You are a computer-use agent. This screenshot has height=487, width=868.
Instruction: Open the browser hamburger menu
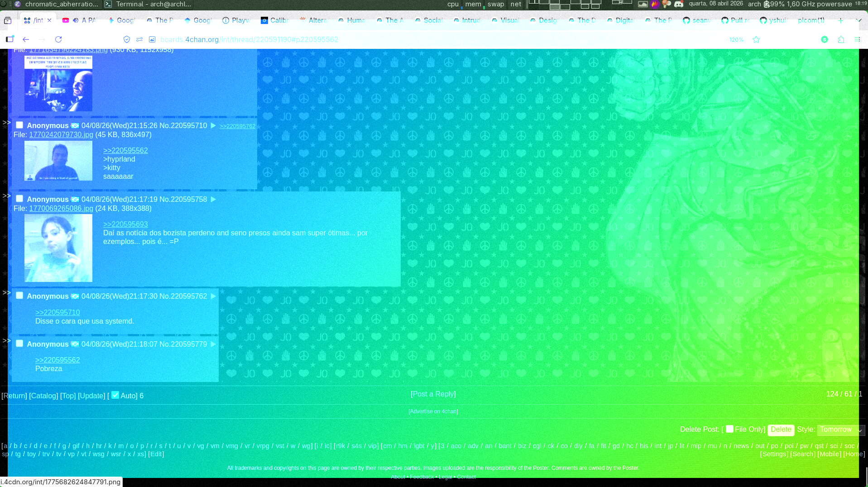857,39
